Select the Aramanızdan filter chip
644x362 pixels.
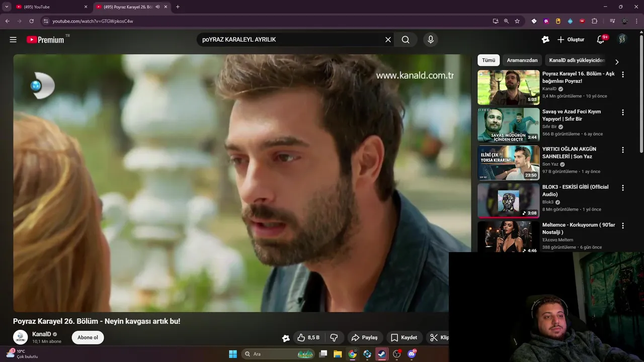(x=522, y=60)
